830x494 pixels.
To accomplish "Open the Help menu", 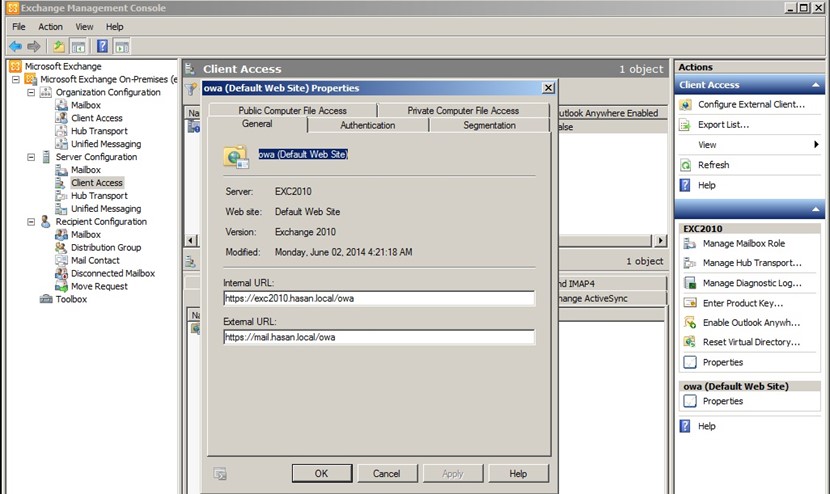I will (x=114, y=26).
